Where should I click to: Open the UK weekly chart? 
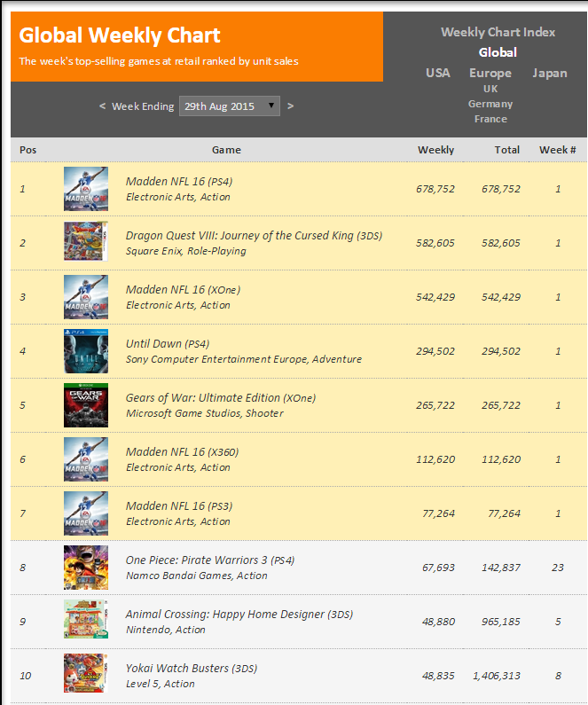coord(490,89)
